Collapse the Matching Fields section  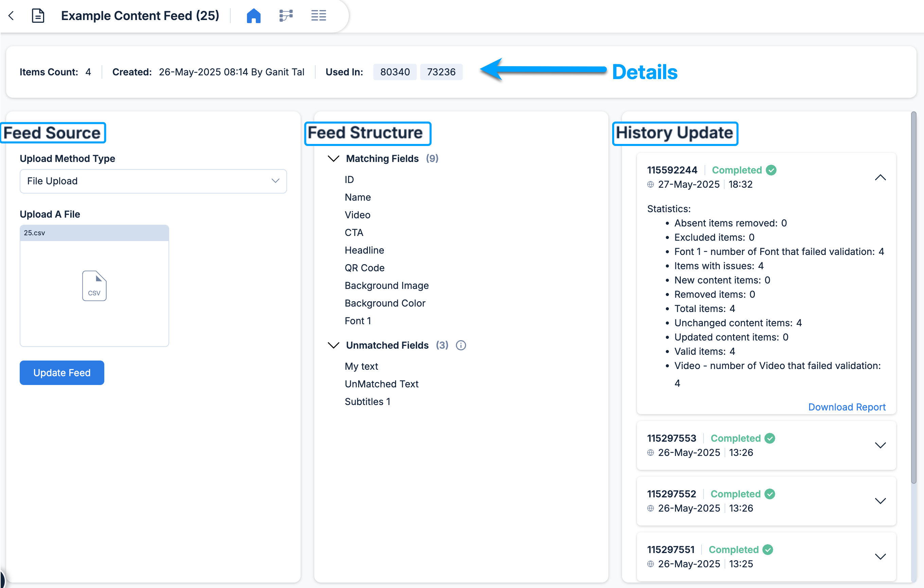click(x=334, y=159)
